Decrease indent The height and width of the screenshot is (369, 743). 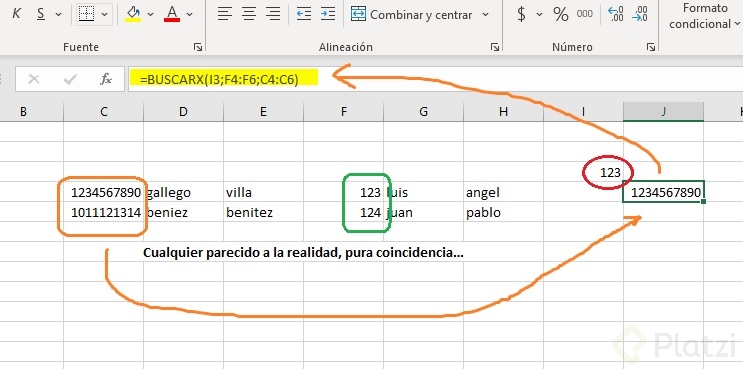pos(304,14)
